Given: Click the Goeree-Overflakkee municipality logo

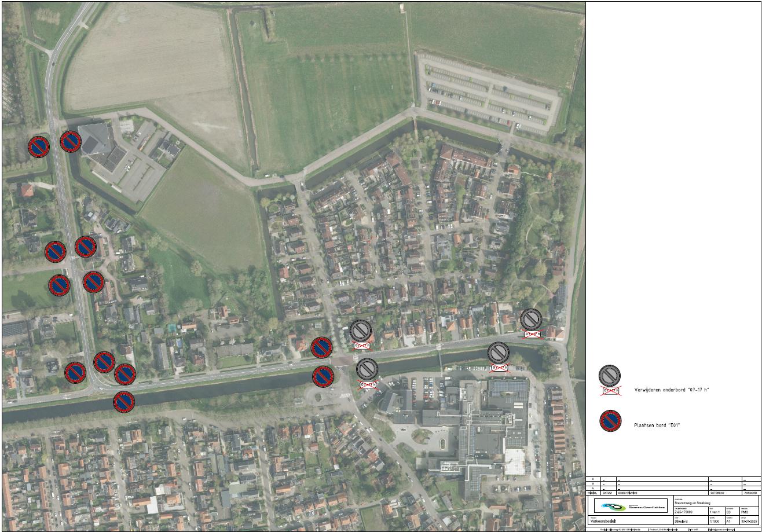Looking at the screenshot, I should pyautogui.click(x=631, y=506).
